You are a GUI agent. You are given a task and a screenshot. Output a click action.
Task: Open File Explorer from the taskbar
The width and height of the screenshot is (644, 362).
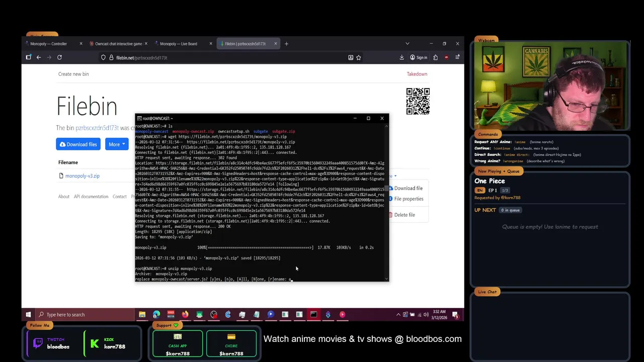point(142,315)
